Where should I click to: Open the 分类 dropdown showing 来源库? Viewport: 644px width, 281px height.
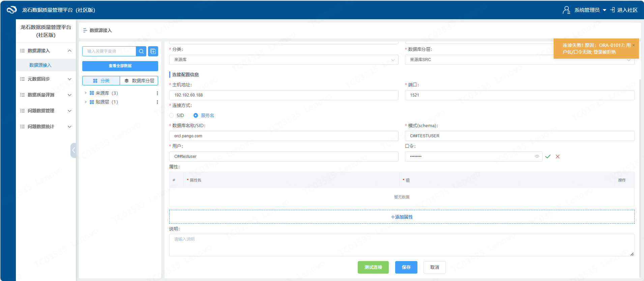point(284,60)
